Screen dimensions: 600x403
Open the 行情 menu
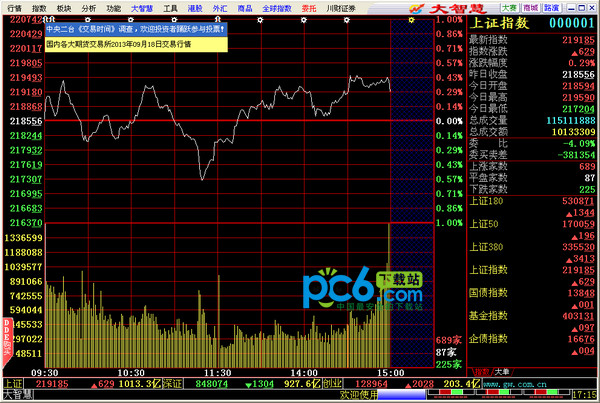(15, 8)
